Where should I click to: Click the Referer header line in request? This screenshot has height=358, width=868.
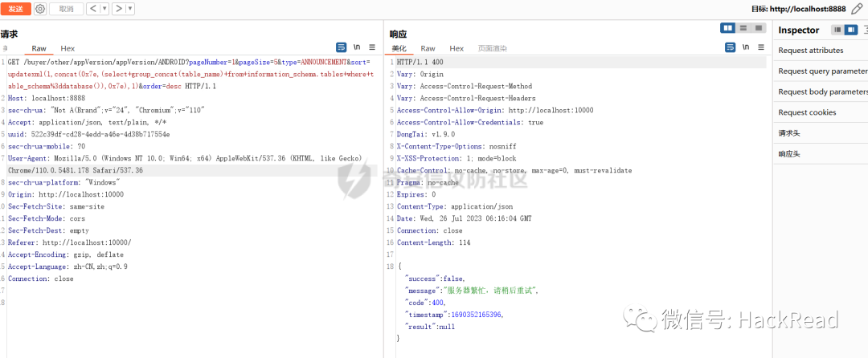click(70, 242)
